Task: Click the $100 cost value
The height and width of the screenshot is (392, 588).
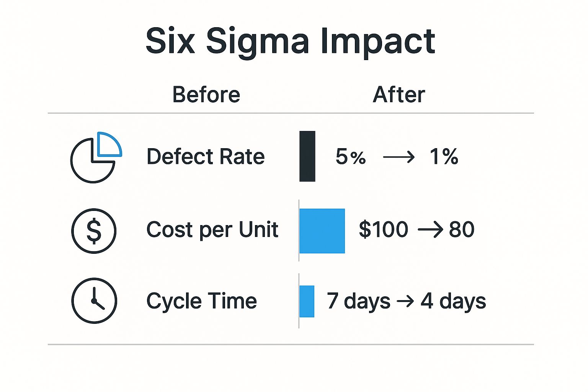Action: tap(383, 230)
